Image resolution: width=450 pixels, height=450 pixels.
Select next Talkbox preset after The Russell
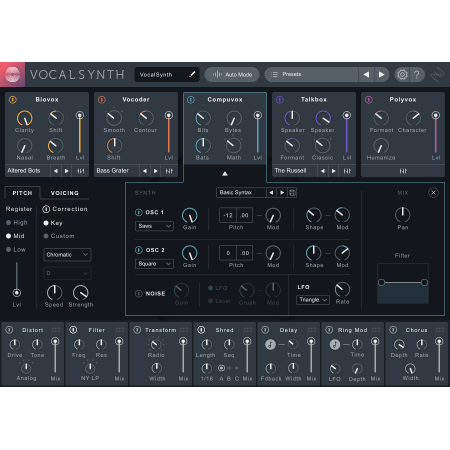coord(334,171)
